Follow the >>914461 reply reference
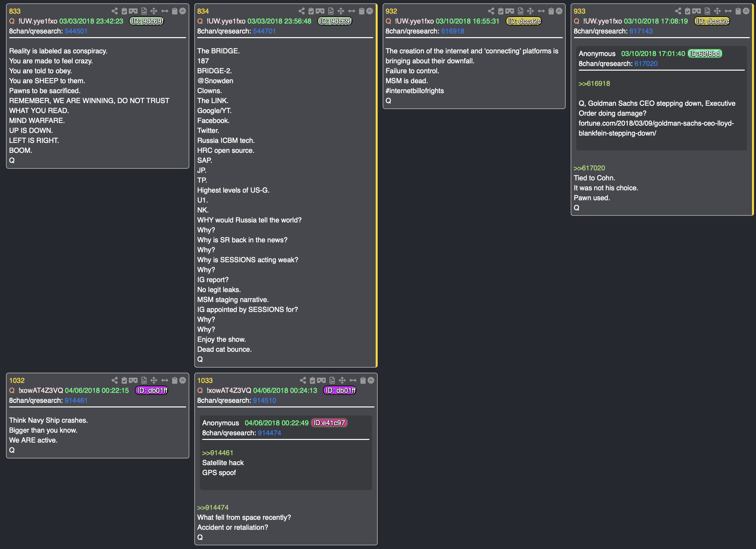 (x=218, y=453)
